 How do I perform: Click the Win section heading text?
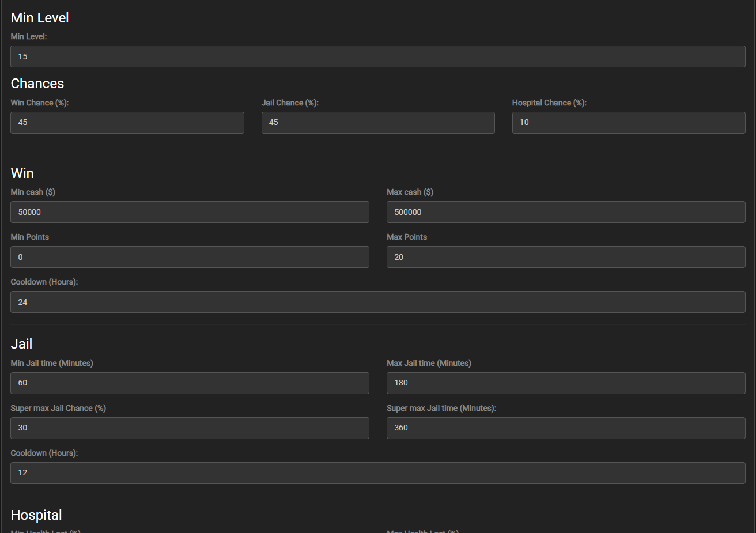tap(22, 173)
